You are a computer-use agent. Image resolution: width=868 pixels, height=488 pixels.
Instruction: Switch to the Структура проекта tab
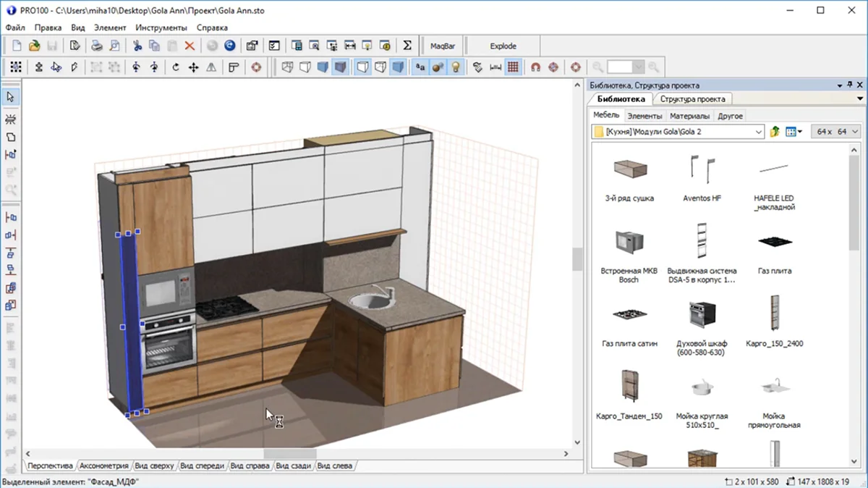693,98
